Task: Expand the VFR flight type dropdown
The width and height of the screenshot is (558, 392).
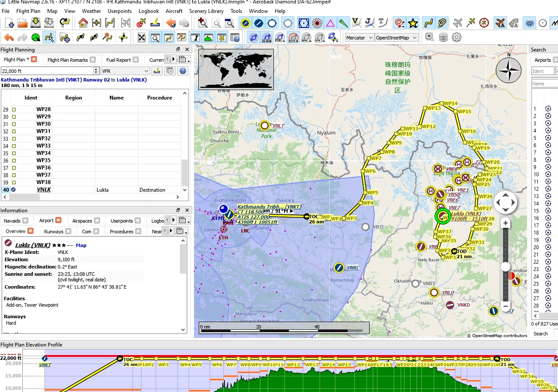Action: 125,71
